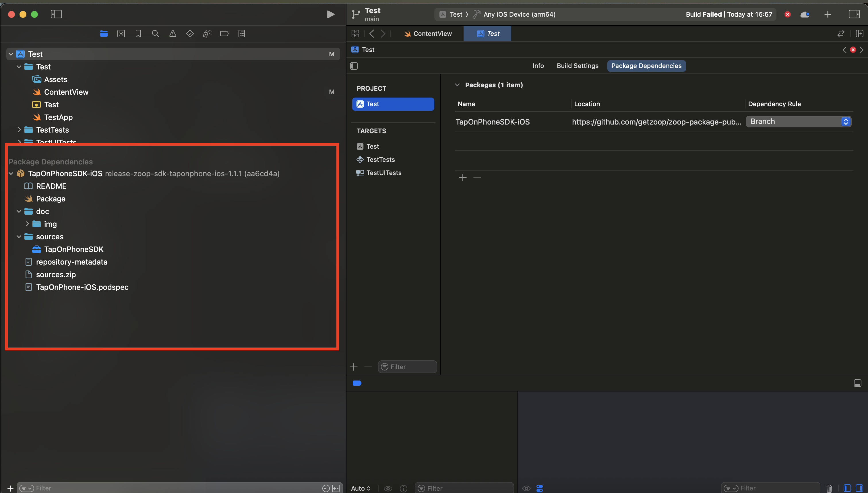Screen dimensions: 868x493
Task: Open the Issue navigator warning icon
Action: 173,34
